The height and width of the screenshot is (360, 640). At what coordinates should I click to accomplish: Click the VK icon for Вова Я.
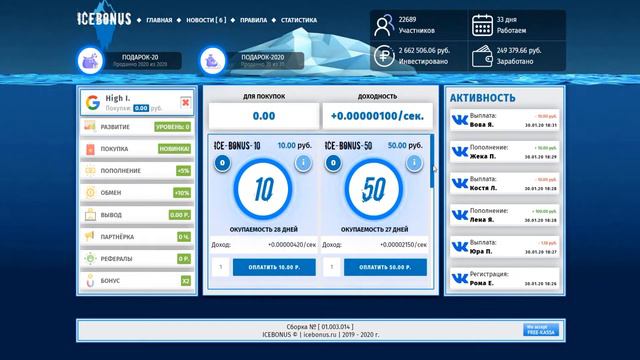460,120
